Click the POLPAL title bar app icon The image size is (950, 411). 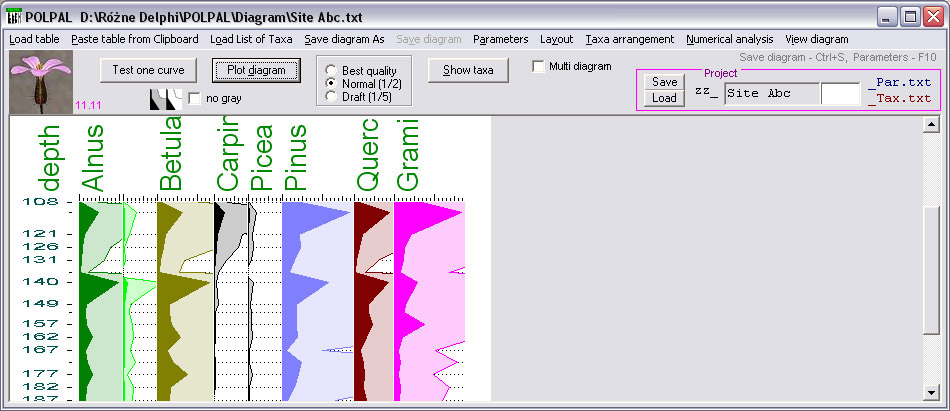click(14, 17)
